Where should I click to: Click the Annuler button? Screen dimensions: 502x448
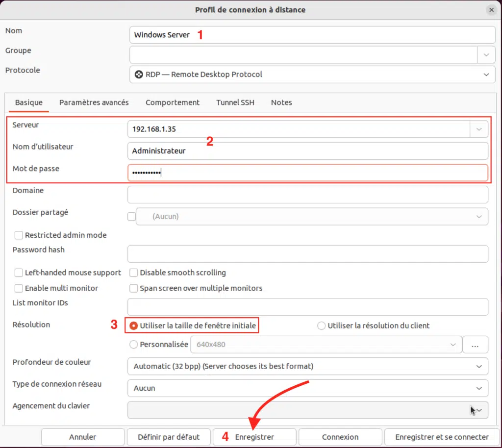pos(82,437)
